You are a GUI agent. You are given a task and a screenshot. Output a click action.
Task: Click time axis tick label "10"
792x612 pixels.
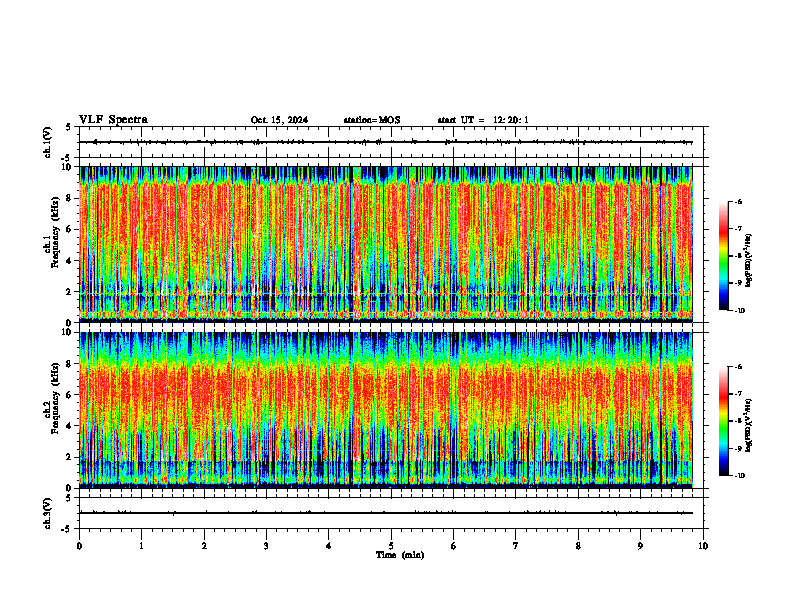(703, 546)
